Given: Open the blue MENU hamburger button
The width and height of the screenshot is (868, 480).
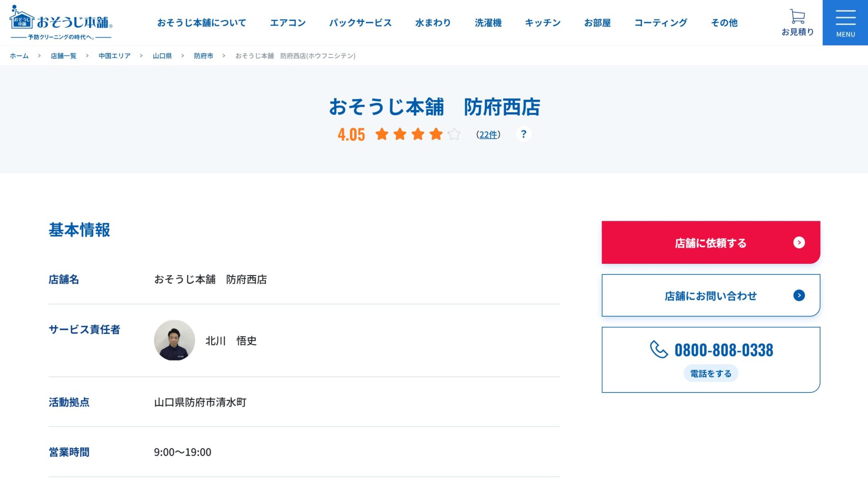Looking at the screenshot, I should point(845,23).
